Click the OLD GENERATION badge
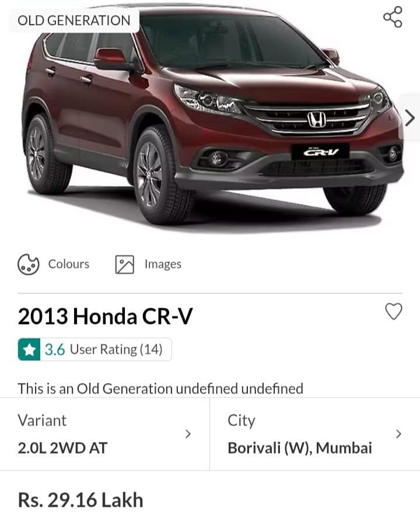420x519 pixels. tap(74, 20)
